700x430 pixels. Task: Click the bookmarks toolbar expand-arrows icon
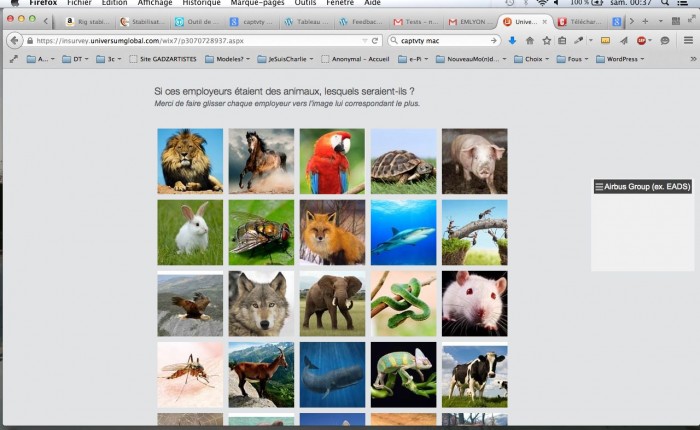14,59
